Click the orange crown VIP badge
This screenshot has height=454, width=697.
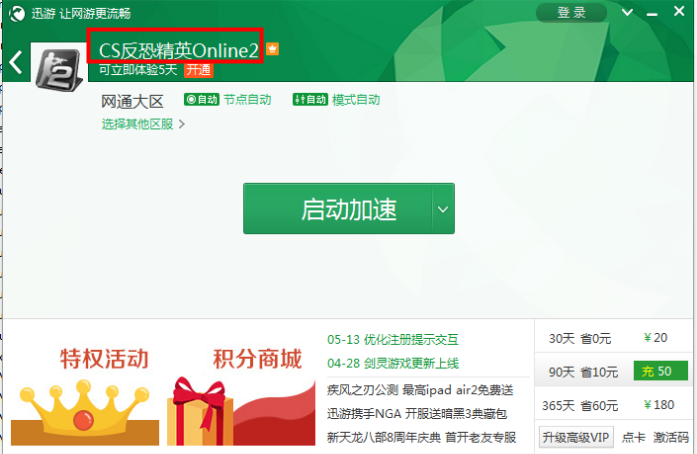pos(272,48)
